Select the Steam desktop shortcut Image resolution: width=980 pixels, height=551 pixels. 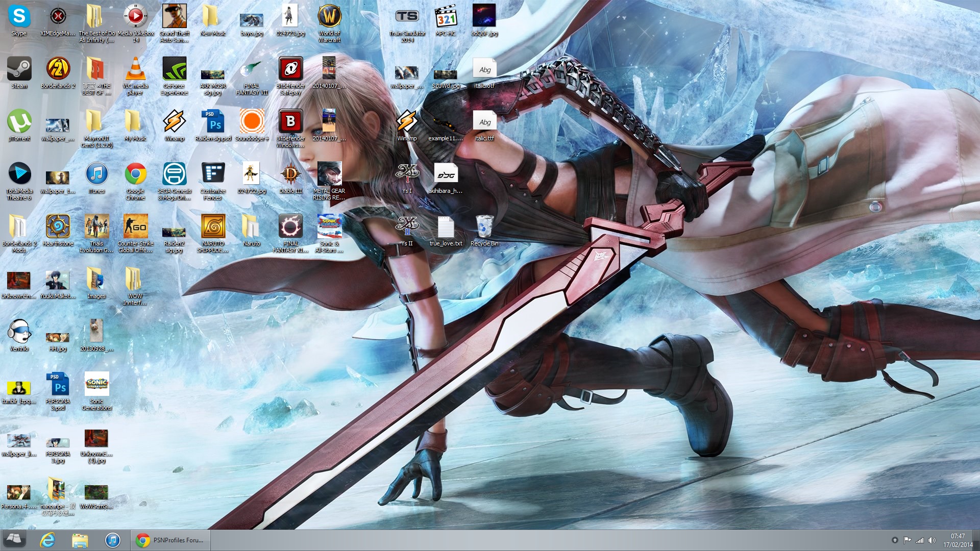point(19,70)
